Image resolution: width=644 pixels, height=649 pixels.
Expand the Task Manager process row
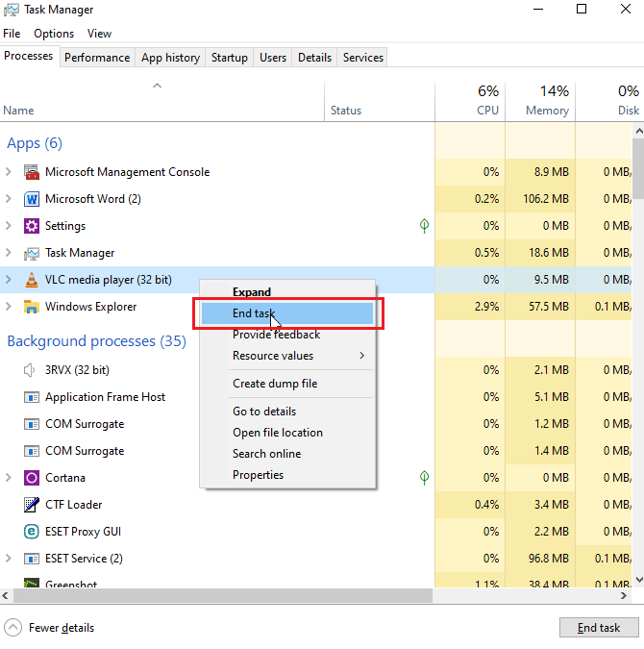tap(9, 253)
